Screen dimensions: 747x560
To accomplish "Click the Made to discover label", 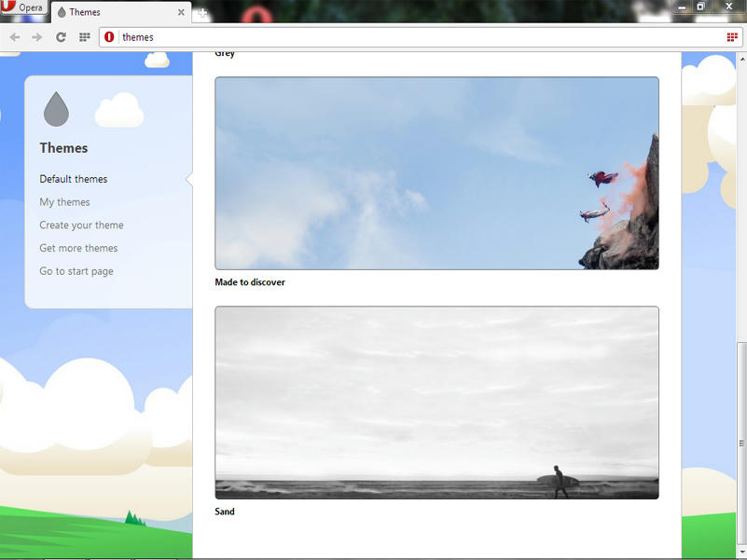I will tap(250, 282).
